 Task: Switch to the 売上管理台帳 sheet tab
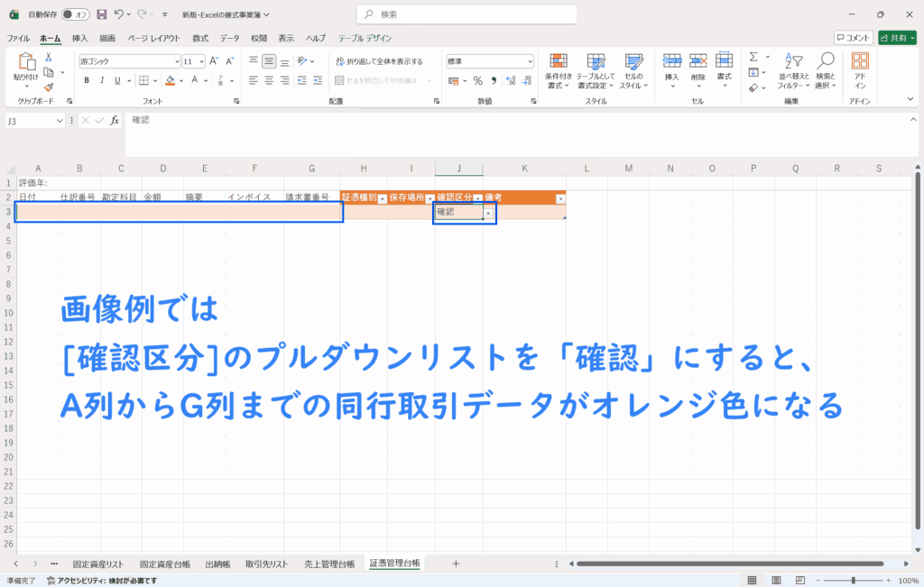pos(328,564)
